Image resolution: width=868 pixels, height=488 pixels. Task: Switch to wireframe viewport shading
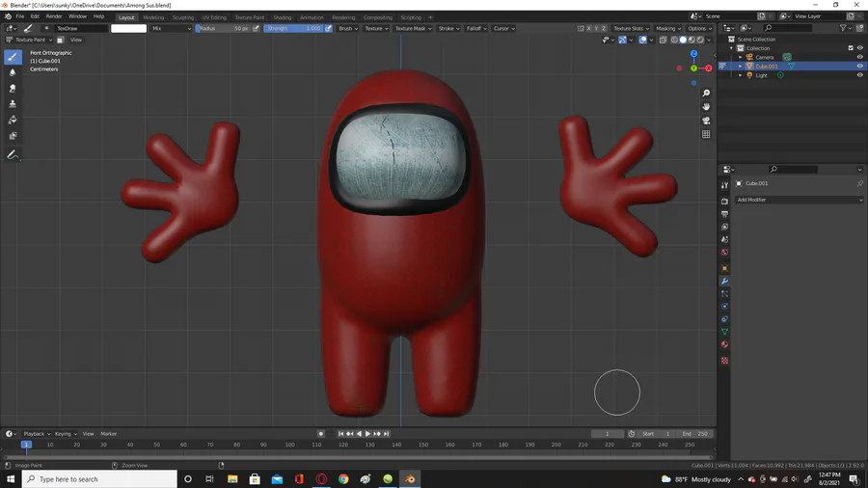[x=674, y=40]
